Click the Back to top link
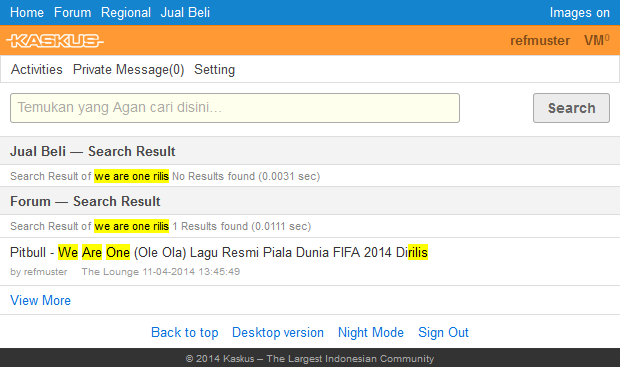 coord(185,333)
